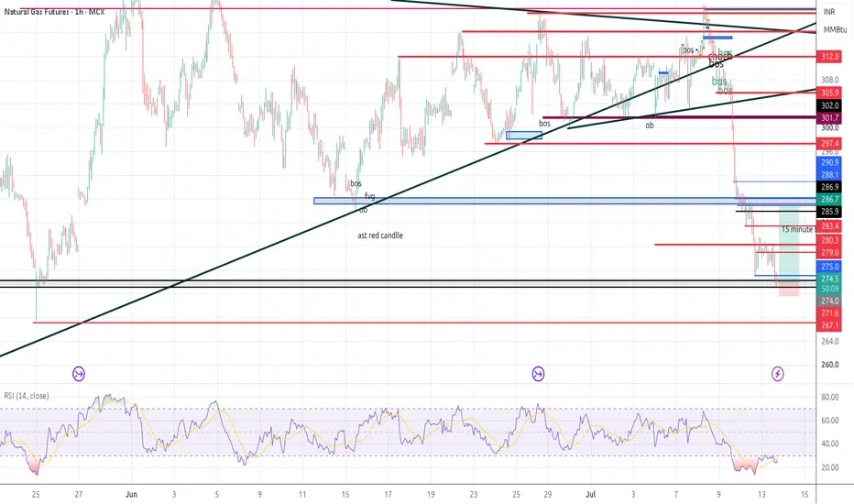Image resolution: width=854 pixels, height=504 pixels.
Task: Select the green profit zone of the long position
Action: (789, 244)
